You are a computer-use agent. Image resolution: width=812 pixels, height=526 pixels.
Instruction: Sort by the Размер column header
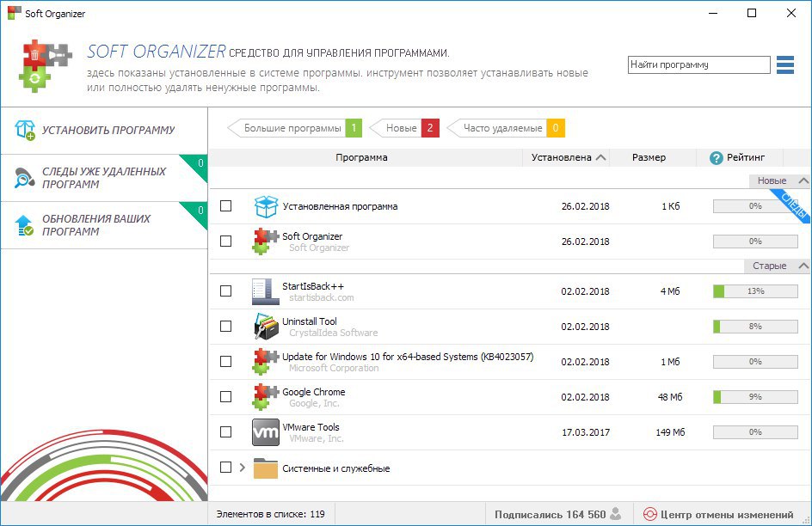pyautogui.click(x=649, y=157)
